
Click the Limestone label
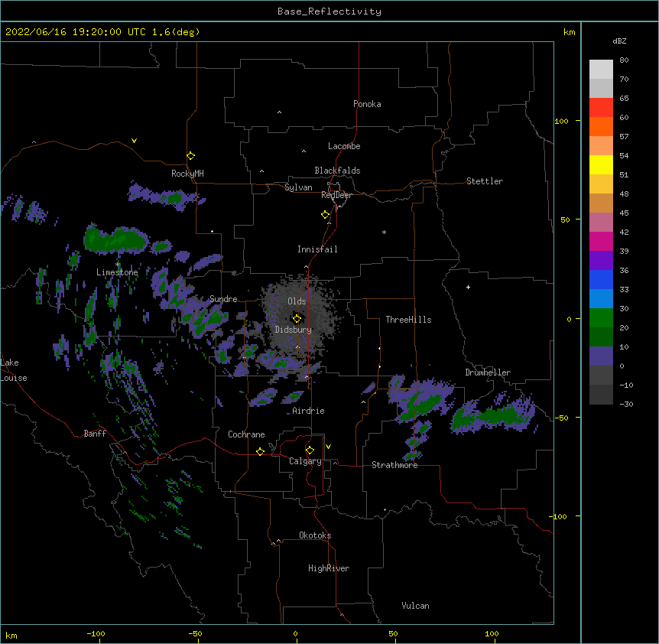[x=117, y=272]
